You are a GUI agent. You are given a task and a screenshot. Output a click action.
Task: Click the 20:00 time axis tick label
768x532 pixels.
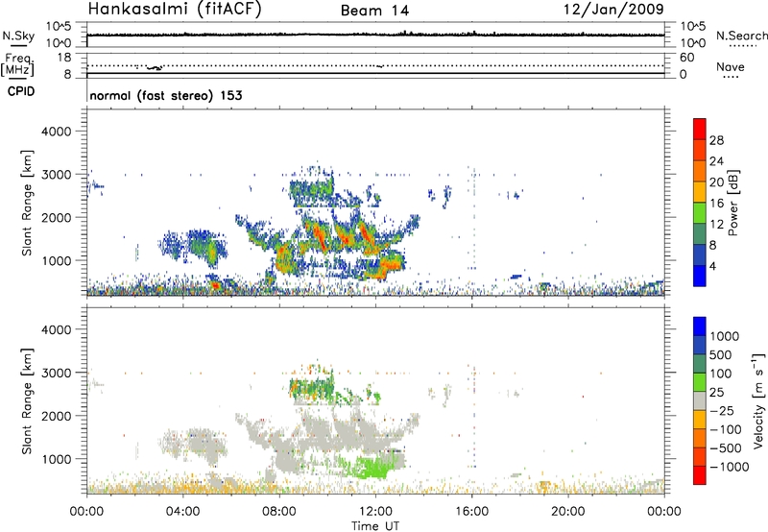(x=567, y=512)
